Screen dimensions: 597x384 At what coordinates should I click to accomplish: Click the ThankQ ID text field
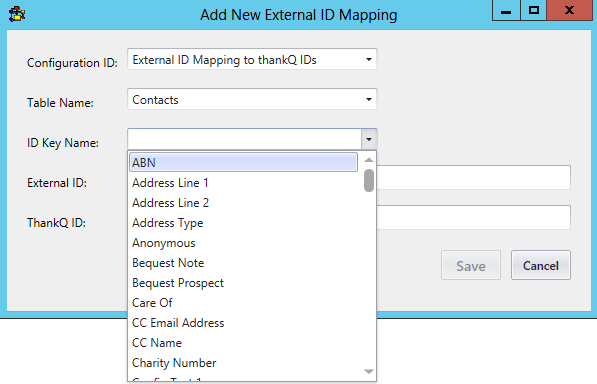473,217
